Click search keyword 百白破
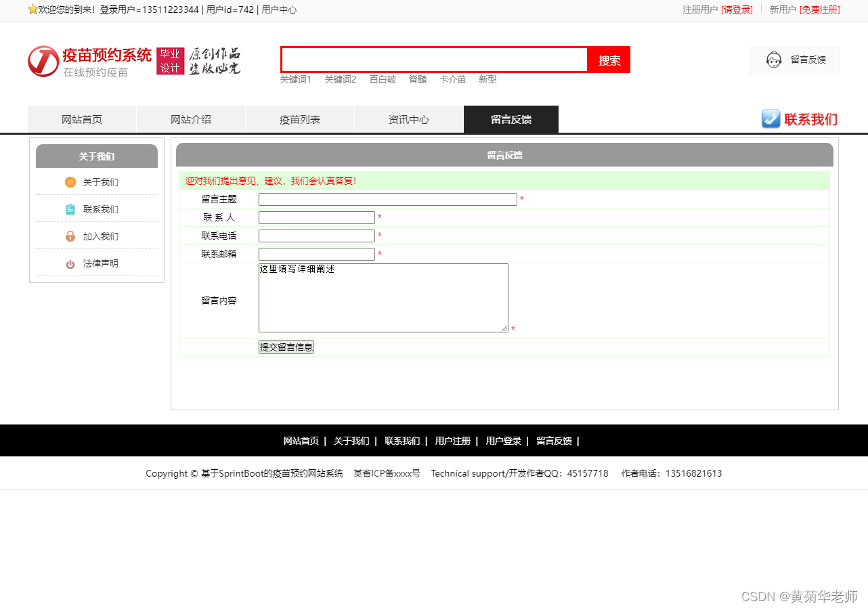 (x=383, y=79)
